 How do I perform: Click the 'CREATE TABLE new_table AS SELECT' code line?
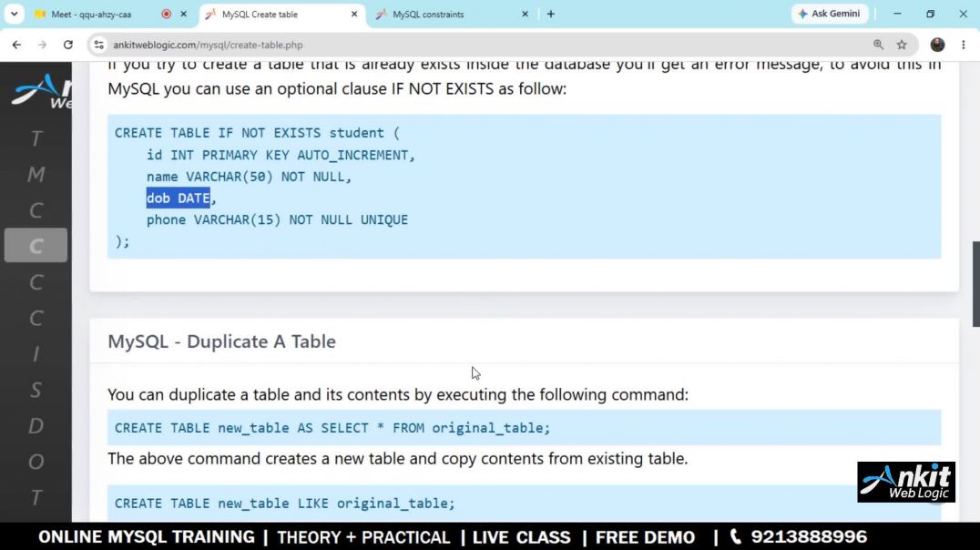[x=332, y=428]
